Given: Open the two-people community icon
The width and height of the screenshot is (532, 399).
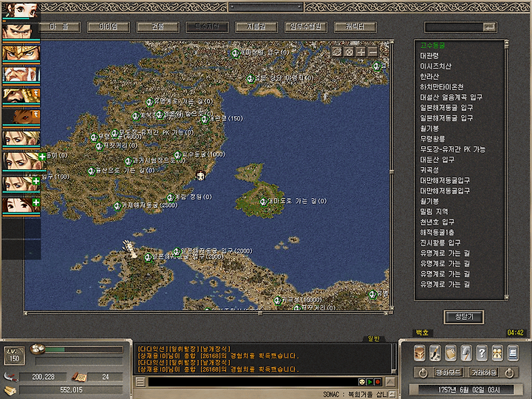Looking at the screenshot, I should pyautogui.click(x=497, y=353).
